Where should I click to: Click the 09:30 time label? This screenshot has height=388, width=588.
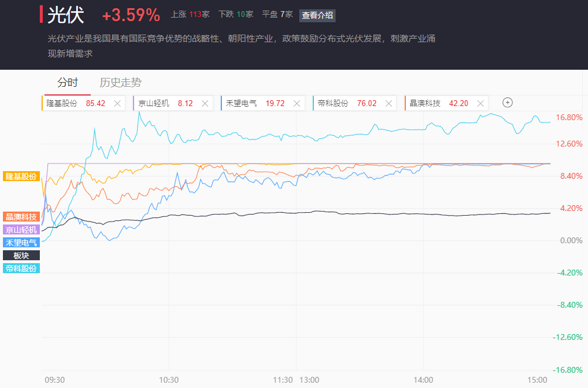[x=54, y=380]
